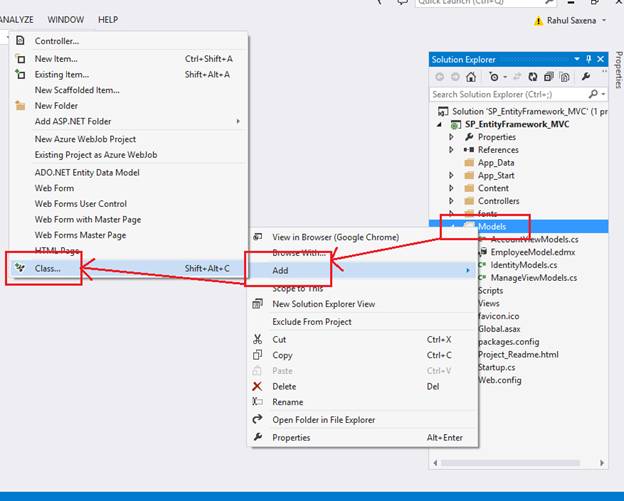Select the App_Data folder
Viewport: 624px width, 501px height.
(x=496, y=162)
